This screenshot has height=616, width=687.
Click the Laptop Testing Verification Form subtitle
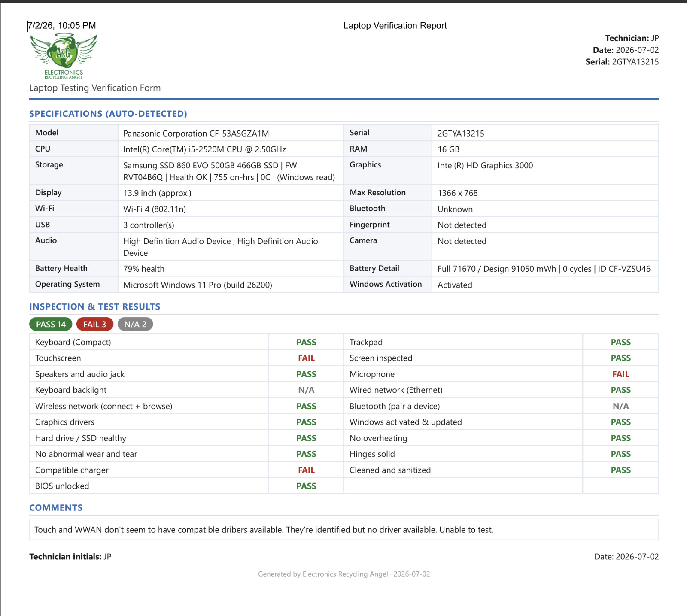95,88
